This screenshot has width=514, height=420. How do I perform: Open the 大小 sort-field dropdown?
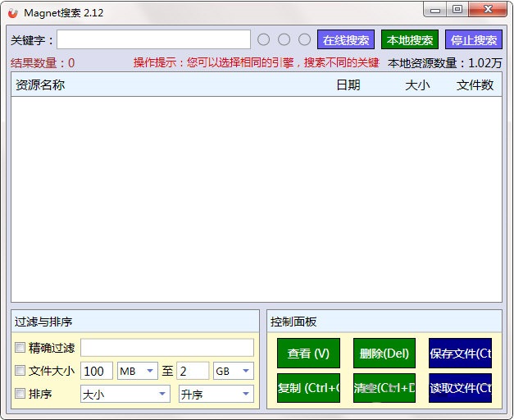[x=125, y=394]
